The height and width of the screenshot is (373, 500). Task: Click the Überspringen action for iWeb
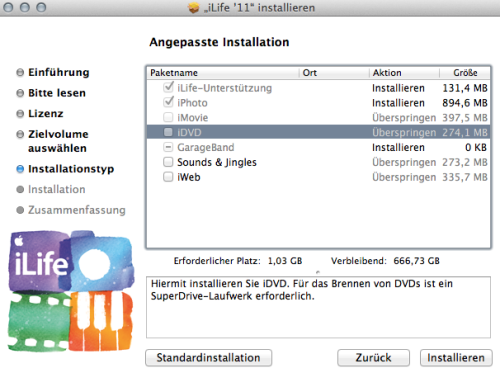click(x=404, y=177)
